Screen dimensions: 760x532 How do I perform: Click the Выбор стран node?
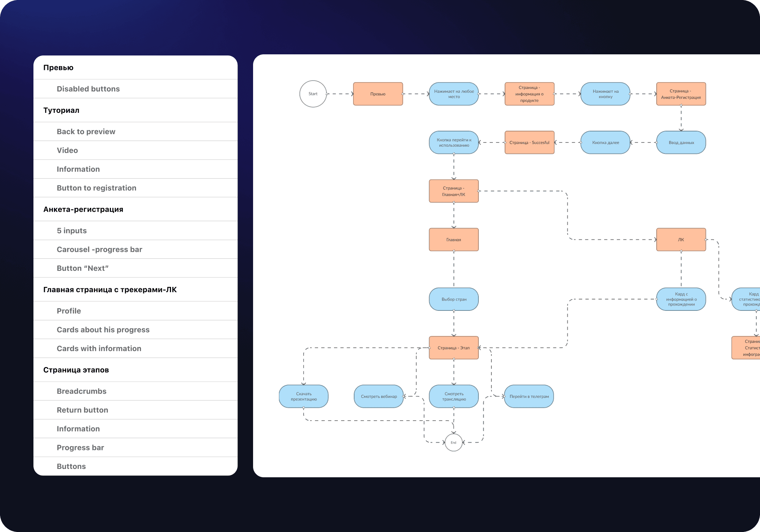tap(454, 299)
